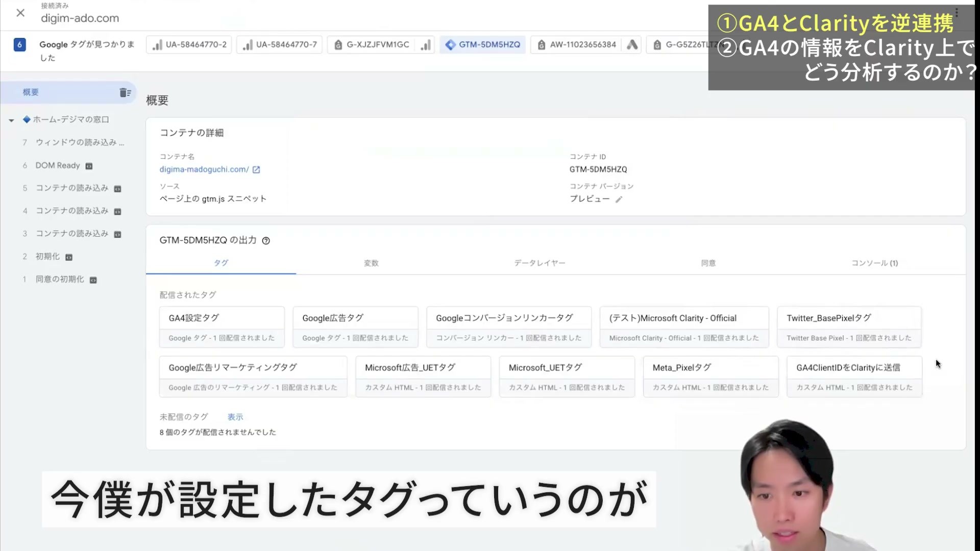Screen dimensions: 980x551
Task: Select event 5 コンテナの読み込み
Action: tap(72, 188)
